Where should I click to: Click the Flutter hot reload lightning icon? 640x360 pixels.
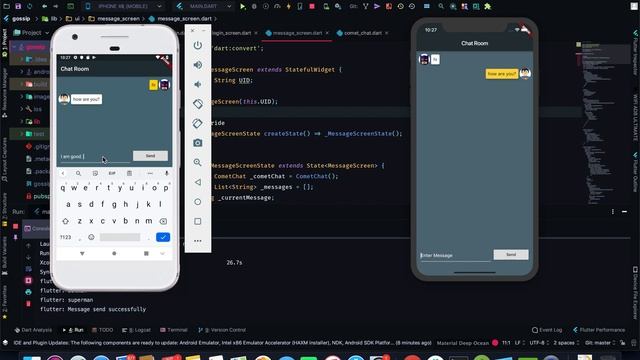289,7
